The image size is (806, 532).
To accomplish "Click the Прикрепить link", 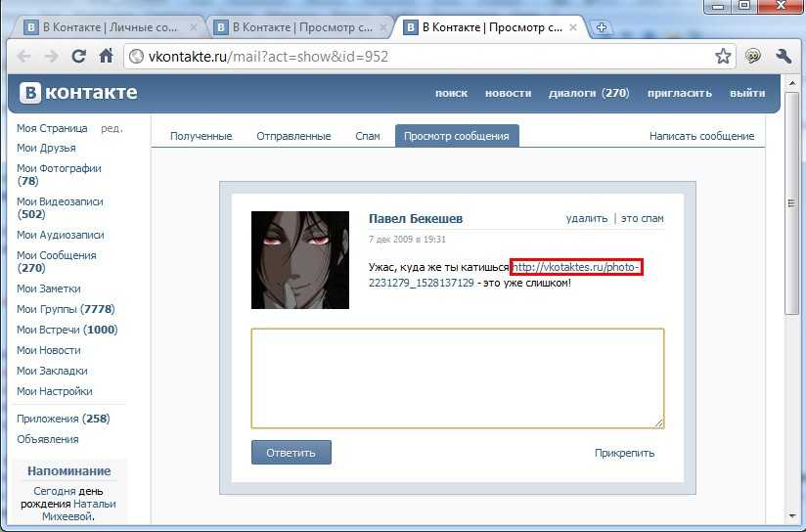I will click(624, 453).
